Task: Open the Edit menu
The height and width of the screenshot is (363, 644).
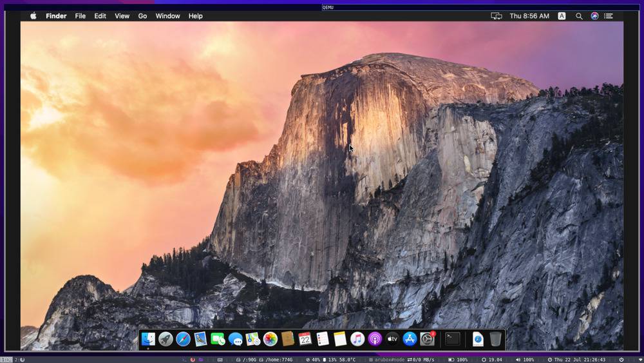Action: click(x=100, y=16)
